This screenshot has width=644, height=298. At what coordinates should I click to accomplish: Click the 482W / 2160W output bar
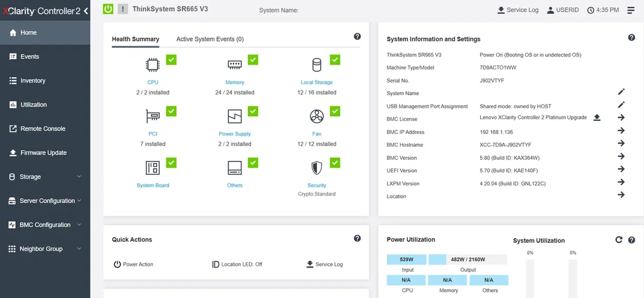click(468, 260)
